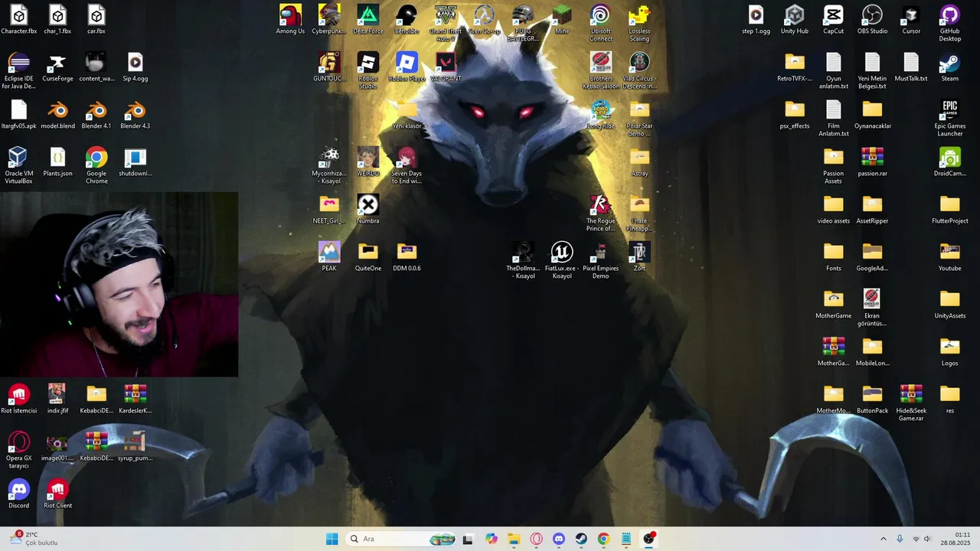
Task: Open the network Wi-Fi tray icon
Action: coord(916,539)
